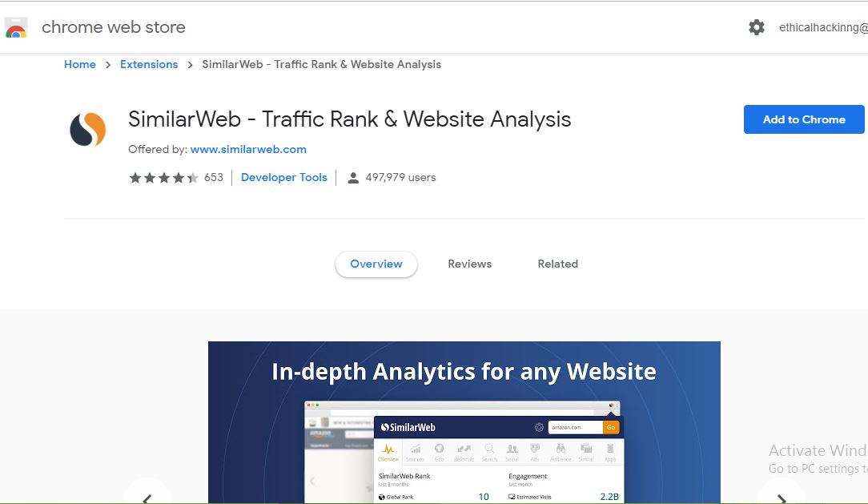Click the Home breadcrumb link

click(80, 64)
